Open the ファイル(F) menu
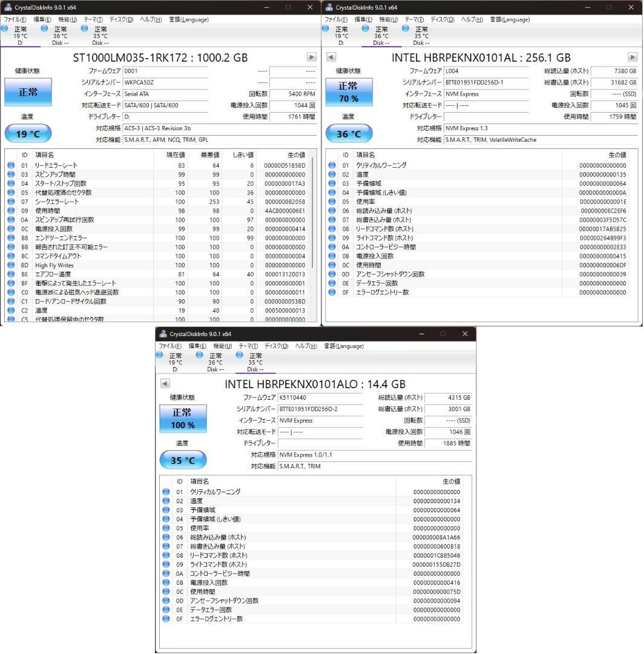This screenshot has width=644, height=654. pyautogui.click(x=15, y=19)
